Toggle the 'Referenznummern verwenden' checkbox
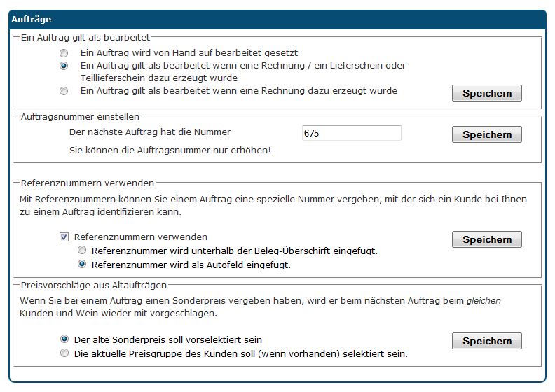The width and height of the screenshot is (555, 392). point(64,237)
